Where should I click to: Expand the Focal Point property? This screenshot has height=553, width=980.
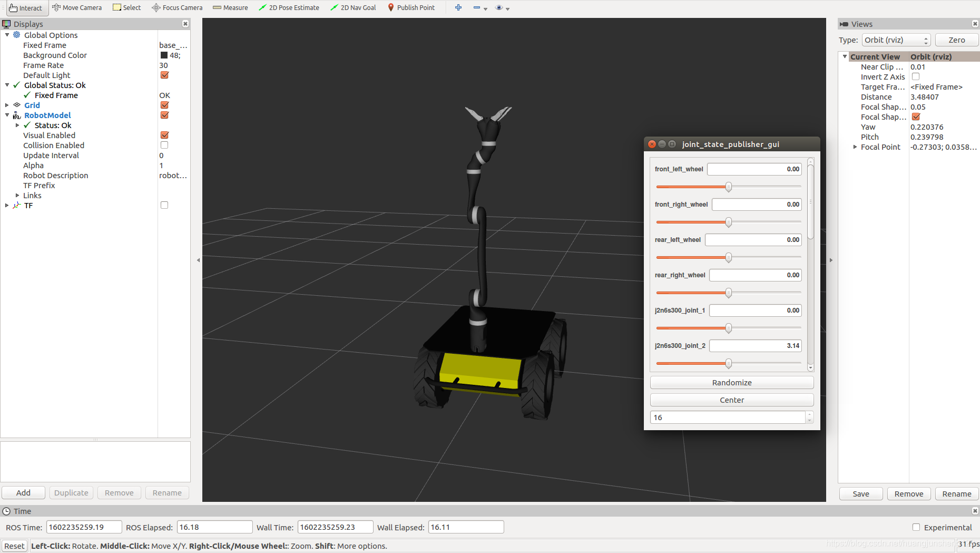(855, 147)
